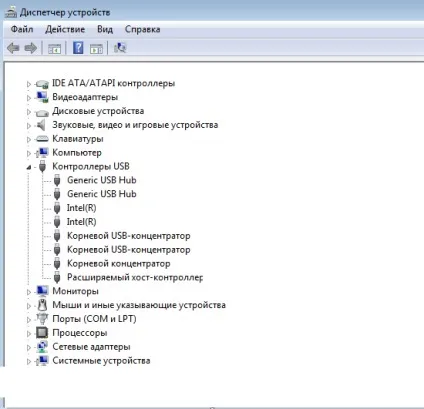The width and height of the screenshot is (424, 409).
Task: Open the Справка menu
Action: pos(142,29)
